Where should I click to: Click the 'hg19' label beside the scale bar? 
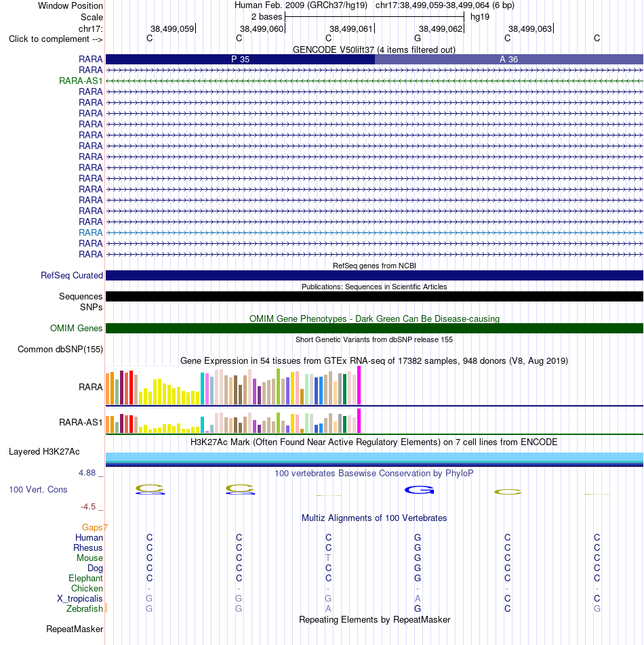coord(480,17)
